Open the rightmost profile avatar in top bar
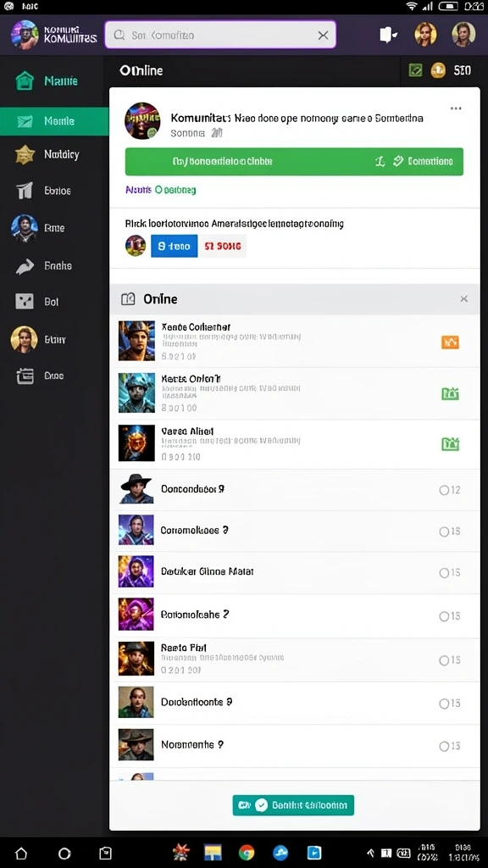The width and height of the screenshot is (488, 868). click(463, 34)
